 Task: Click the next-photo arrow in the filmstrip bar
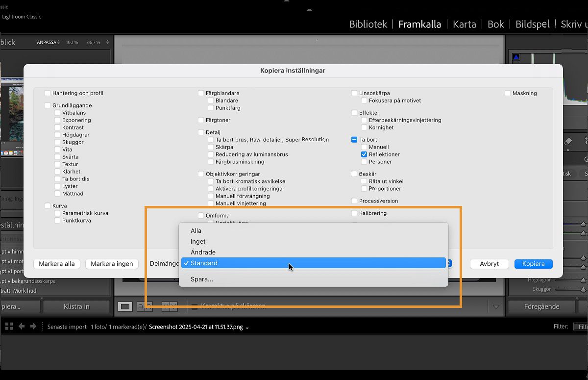pos(33,326)
